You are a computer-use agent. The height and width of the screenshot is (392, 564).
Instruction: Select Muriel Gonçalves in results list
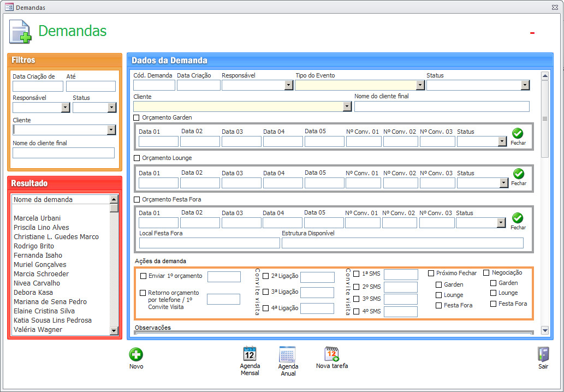[x=40, y=265]
